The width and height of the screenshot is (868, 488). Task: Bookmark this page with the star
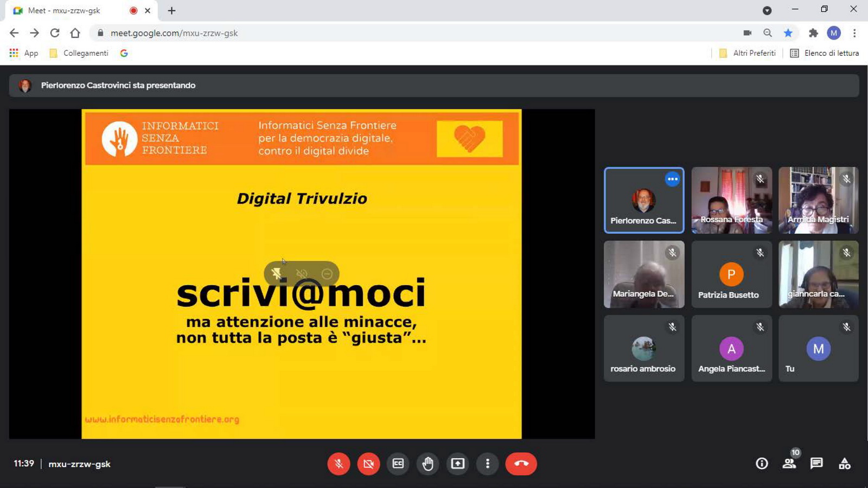[x=788, y=33]
